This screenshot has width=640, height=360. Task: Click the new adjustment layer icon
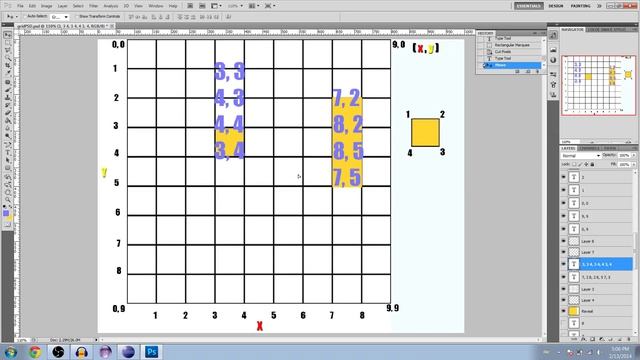pyautogui.click(x=602, y=339)
